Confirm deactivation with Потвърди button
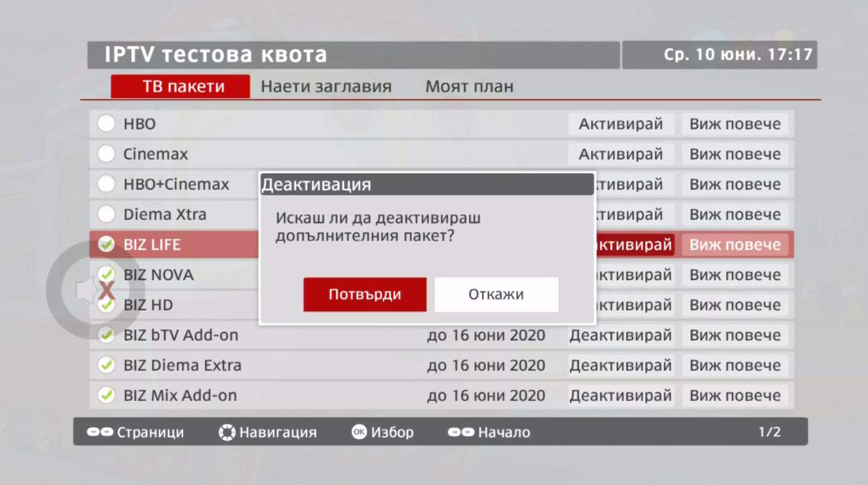 tap(364, 294)
